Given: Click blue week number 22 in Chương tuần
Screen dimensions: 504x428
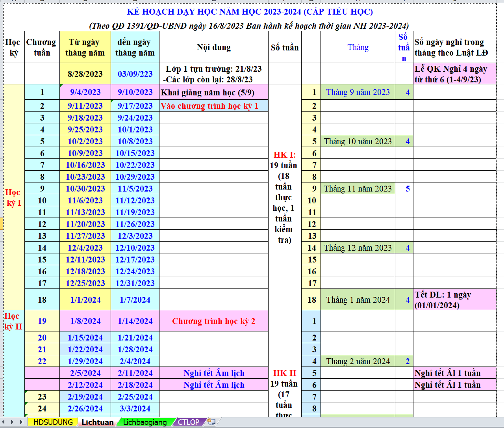Looking at the screenshot, I should click(x=42, y=361).
